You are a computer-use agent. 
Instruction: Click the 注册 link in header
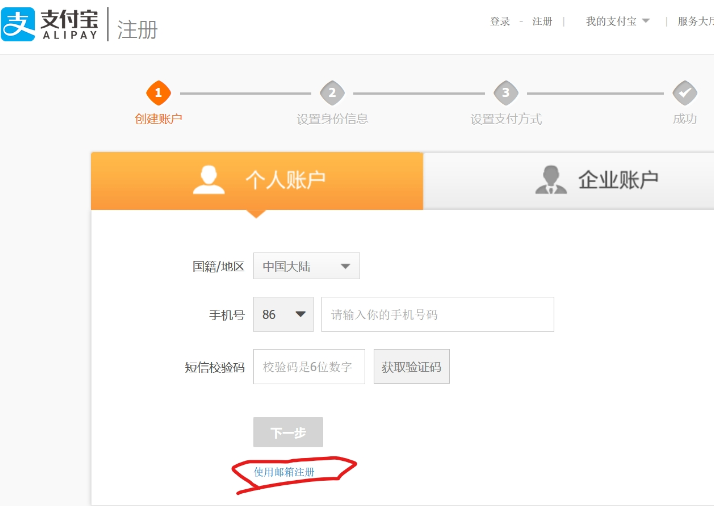[x=542, y=21]
